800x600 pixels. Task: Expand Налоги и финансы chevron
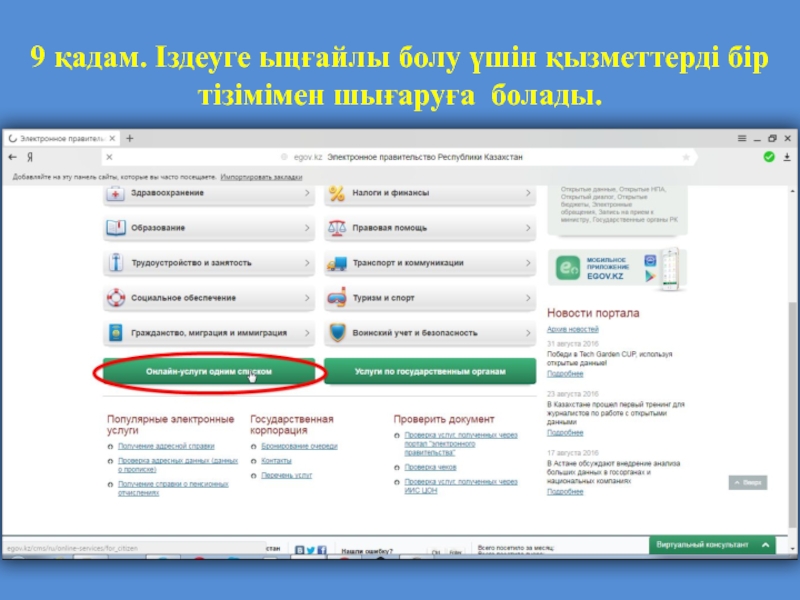tap(528, 193)
